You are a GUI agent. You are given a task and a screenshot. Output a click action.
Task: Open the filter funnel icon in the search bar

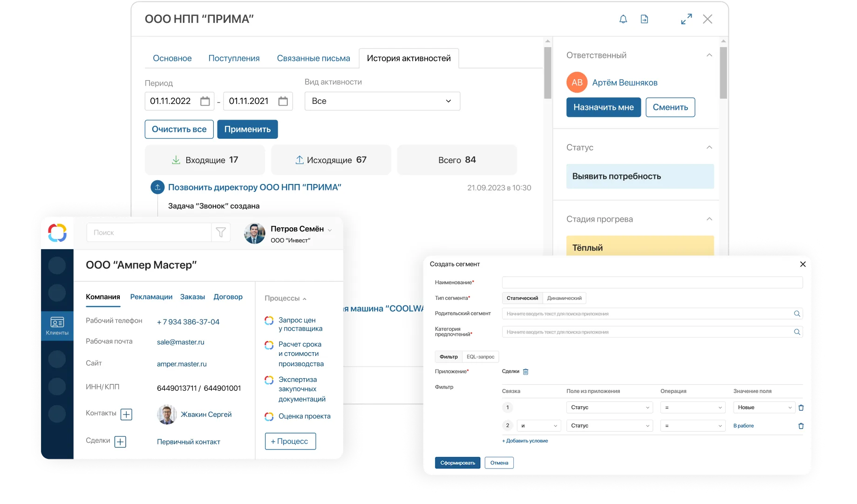pos(221,232)
